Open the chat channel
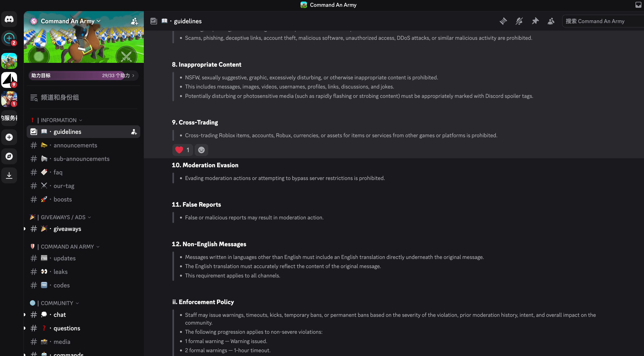Viewport: 644px width, 356px height. tap(83, 315)
